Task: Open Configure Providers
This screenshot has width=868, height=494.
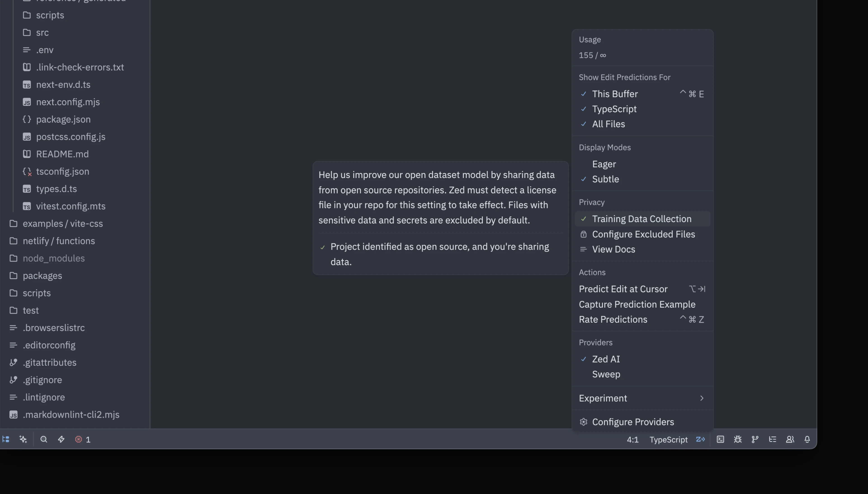Action: pos(633,422)
